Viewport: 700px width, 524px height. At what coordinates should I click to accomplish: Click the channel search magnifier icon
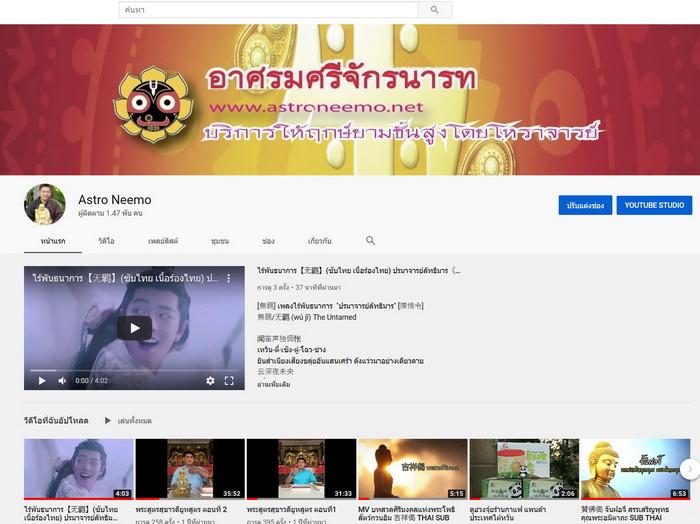pyautogui.click(x=371, y=241)
